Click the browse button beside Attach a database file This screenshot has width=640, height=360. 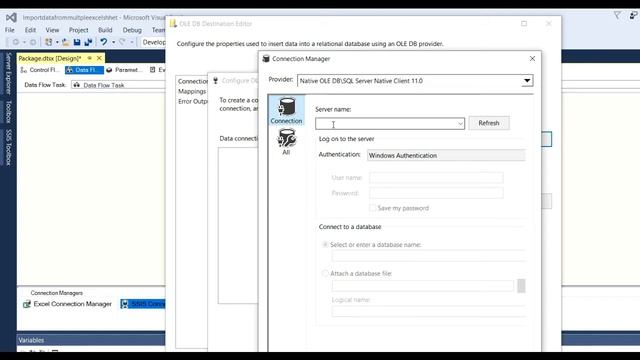pyautogui.click(x=521, y=286)
